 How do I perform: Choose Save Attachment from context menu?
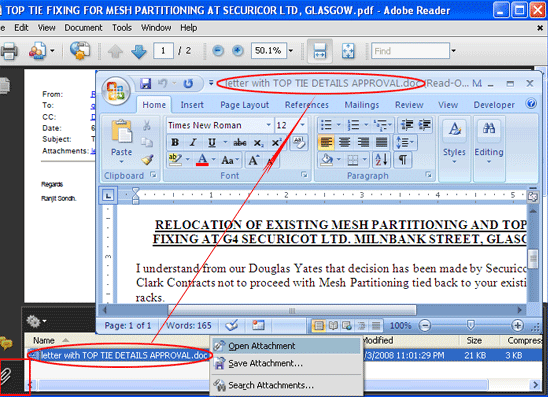[265, 363]
